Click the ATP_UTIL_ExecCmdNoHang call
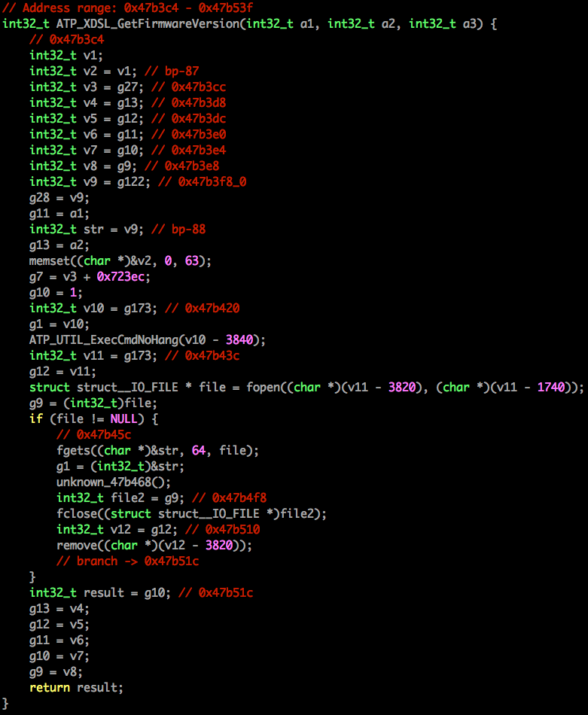 tap(148, 339)
